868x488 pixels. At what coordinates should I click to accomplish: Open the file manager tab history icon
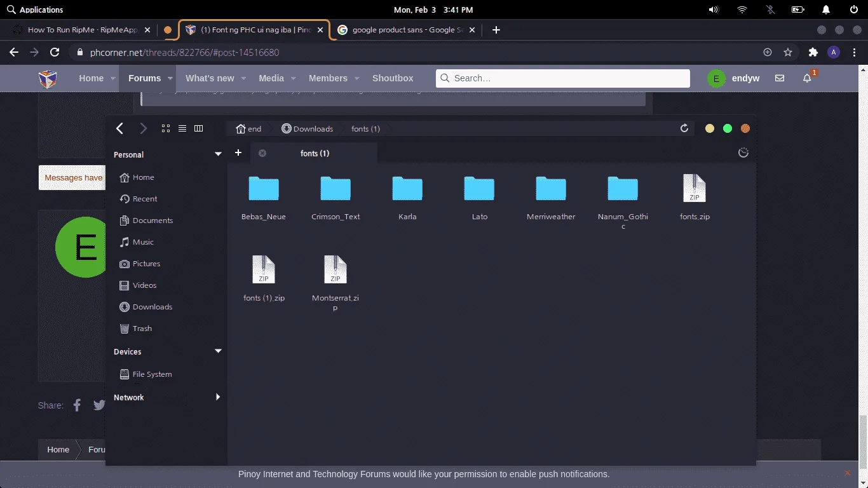pos(743,152)
